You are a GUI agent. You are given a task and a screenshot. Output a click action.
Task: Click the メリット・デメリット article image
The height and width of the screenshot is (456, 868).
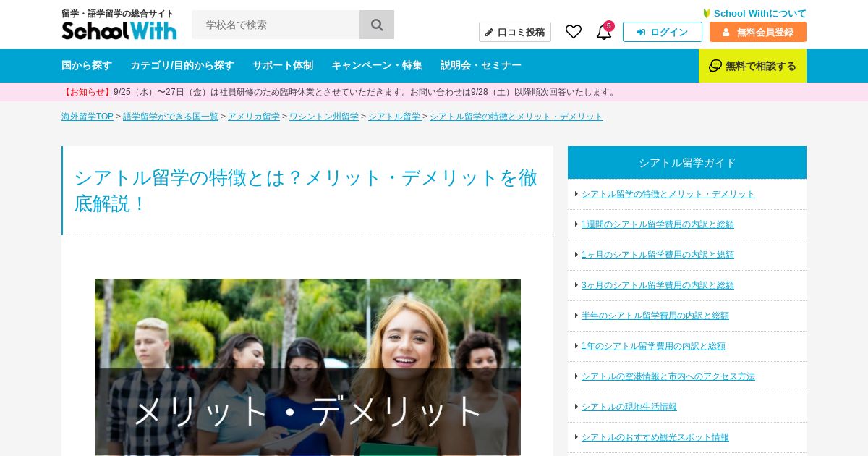(x=307, y=367)
